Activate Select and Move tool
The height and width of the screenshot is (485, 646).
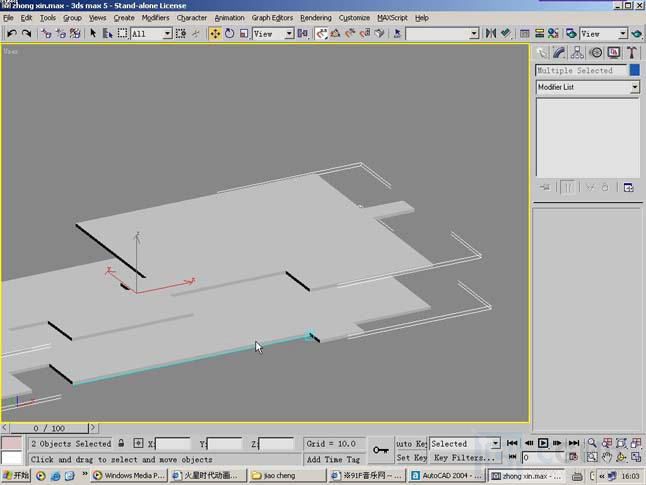215,33
